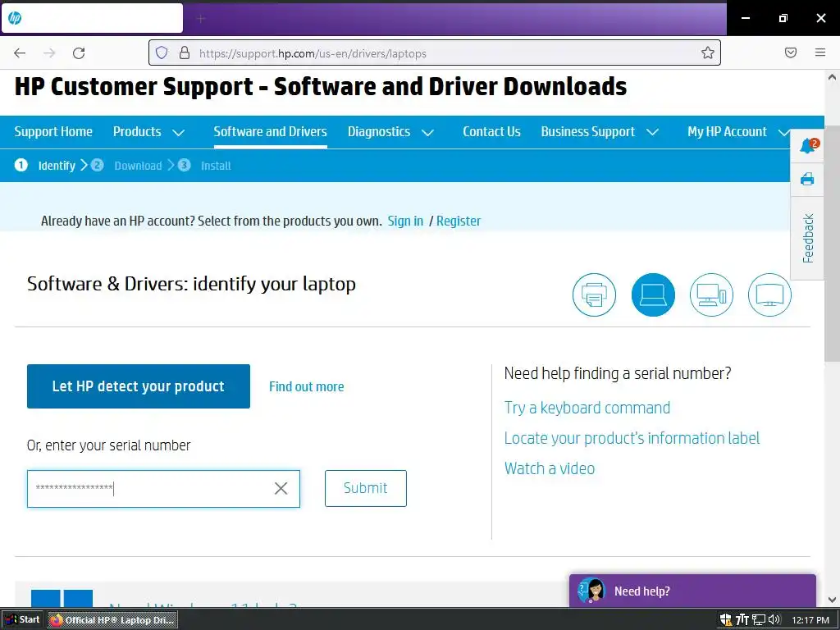Image resolution: width=840 pixels, height=630 pixels.
Task: Click the Sign in link
Action: [x=405, y=221]
